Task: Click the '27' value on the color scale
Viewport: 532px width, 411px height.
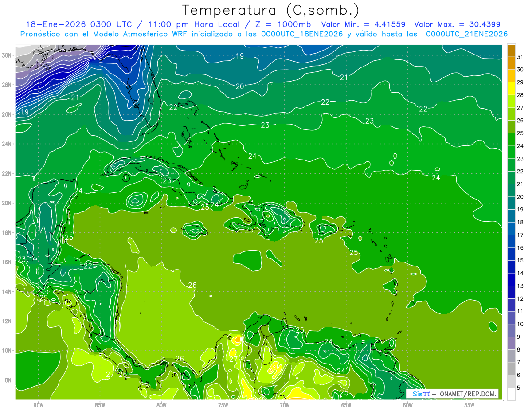Action: point(520,107)
